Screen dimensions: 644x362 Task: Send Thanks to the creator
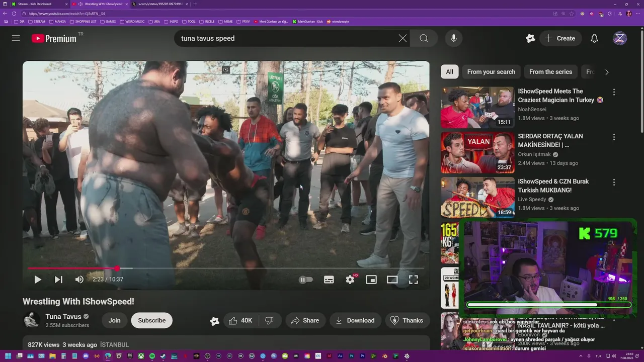[x=407, y=320]
